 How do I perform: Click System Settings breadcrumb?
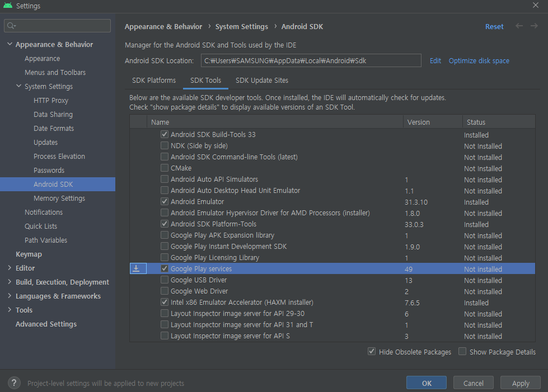(x=241, y=26)
